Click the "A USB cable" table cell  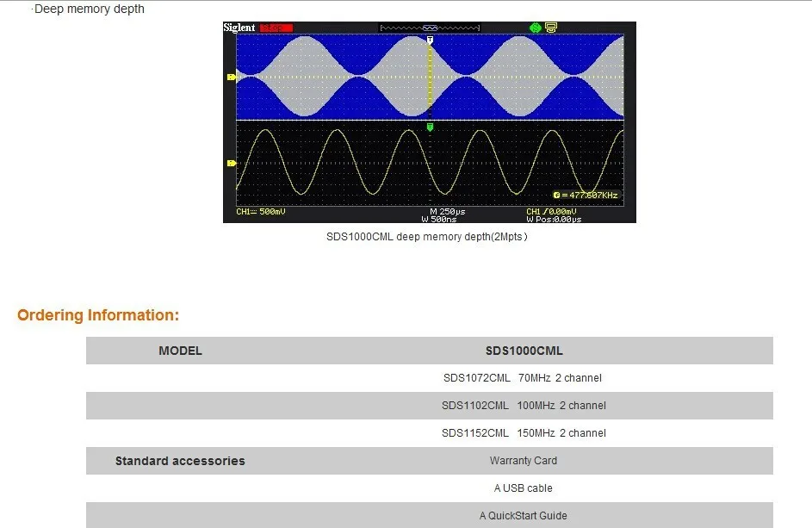(523, 488)
